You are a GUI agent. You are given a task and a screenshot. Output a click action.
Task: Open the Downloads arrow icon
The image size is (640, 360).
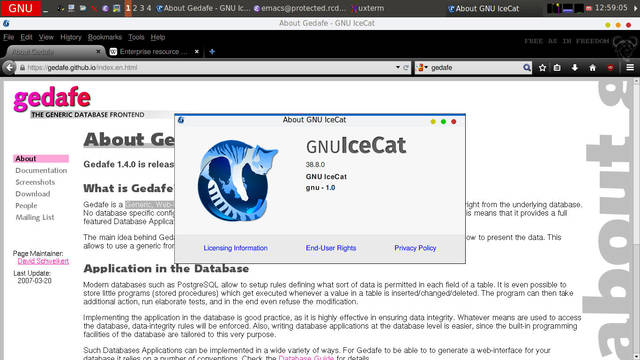(575, 68)
